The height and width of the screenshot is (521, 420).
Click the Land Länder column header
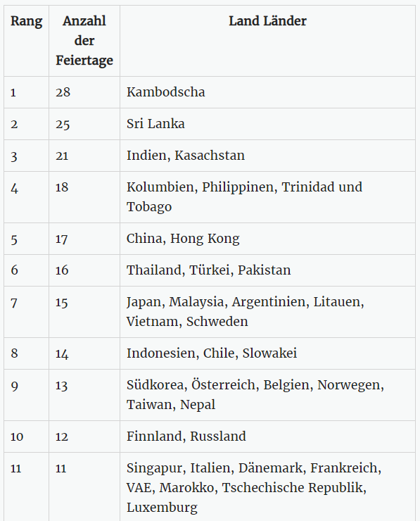267,41
